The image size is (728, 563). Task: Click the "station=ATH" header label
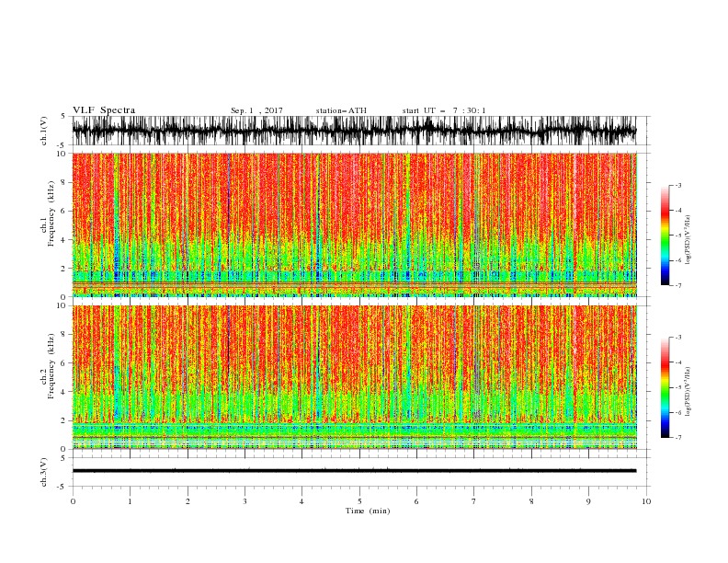(x=341, y=110)
